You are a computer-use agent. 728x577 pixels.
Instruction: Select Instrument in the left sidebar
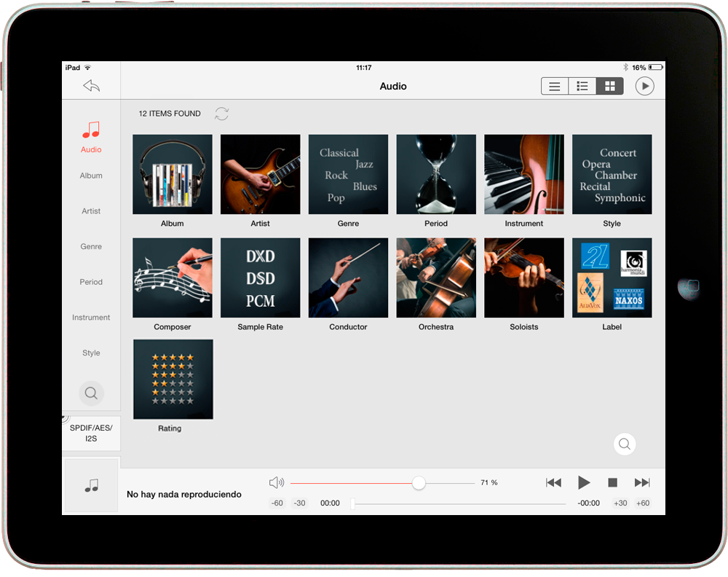click(91, 318)
